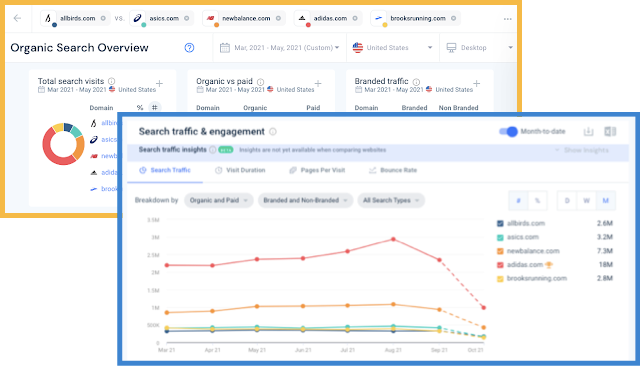
Task: Set chart granularity to Monthly (M)
Action: [x=606, y=201]
